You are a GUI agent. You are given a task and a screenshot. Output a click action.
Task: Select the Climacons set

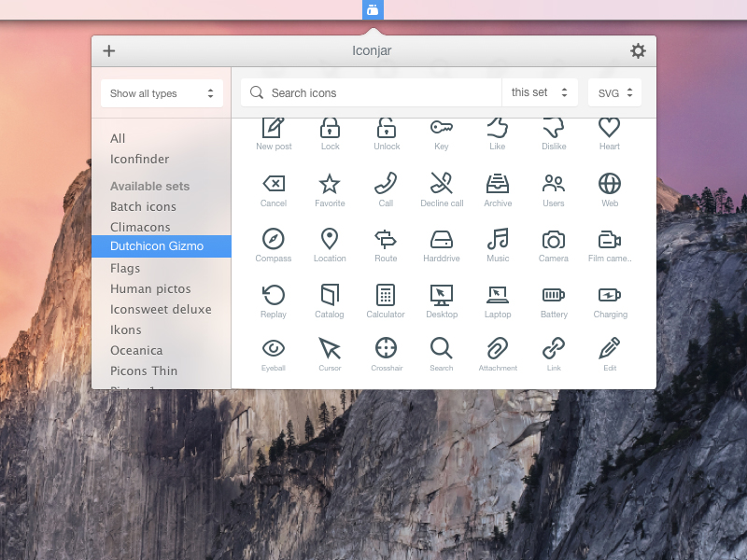(140, 227)
